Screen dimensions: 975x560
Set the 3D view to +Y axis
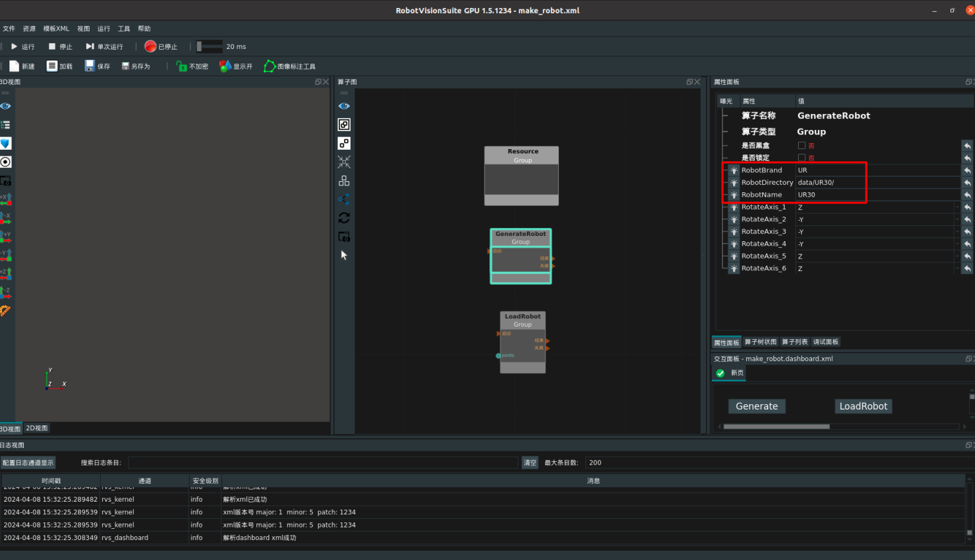[6, 236]
